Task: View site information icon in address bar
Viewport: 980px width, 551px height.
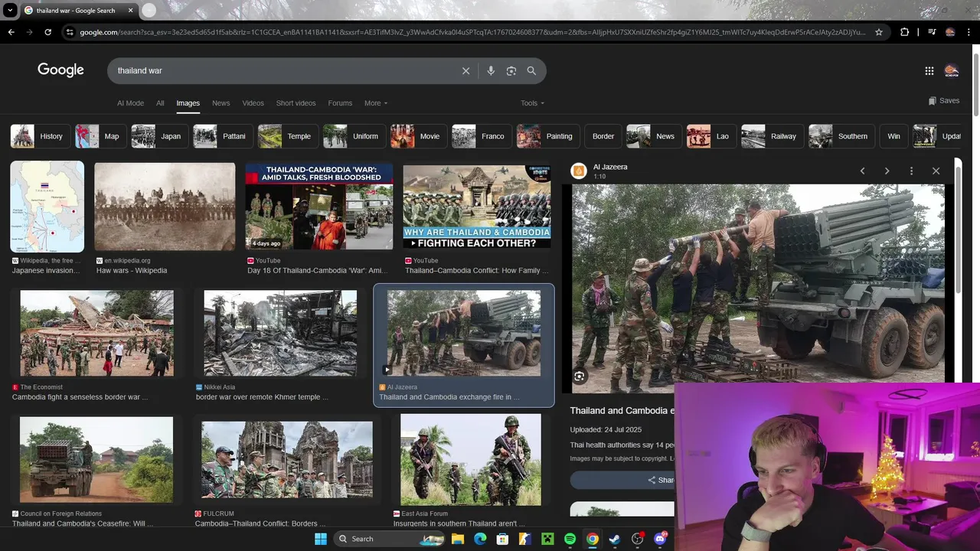Action: (70, 32)
